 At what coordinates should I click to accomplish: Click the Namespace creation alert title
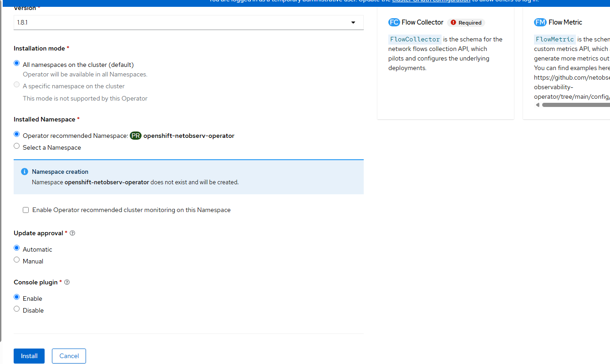click(60, 172)
